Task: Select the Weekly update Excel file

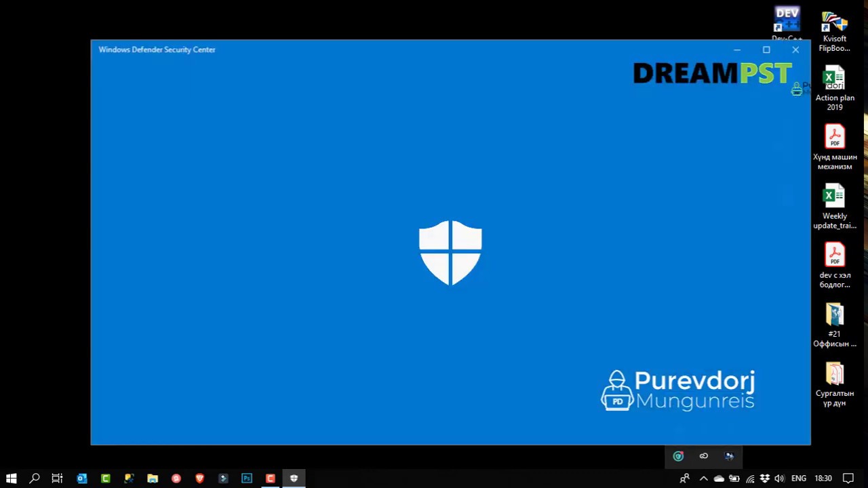Action: click(835, 206)
